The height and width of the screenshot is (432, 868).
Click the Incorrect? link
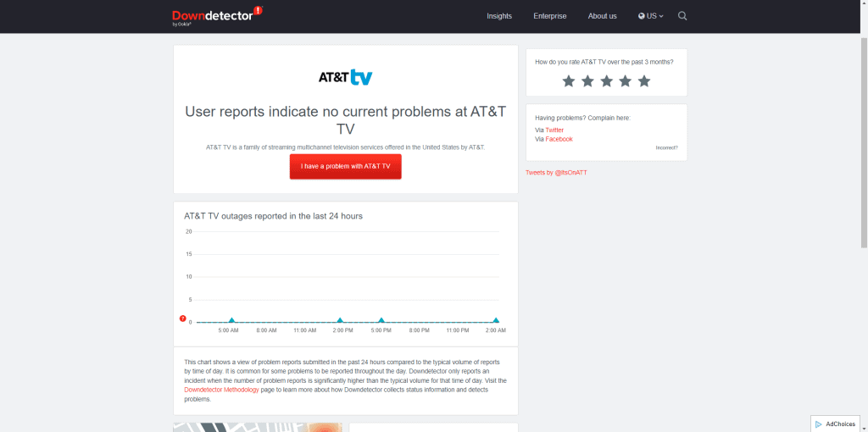click(x=666, y=147)
